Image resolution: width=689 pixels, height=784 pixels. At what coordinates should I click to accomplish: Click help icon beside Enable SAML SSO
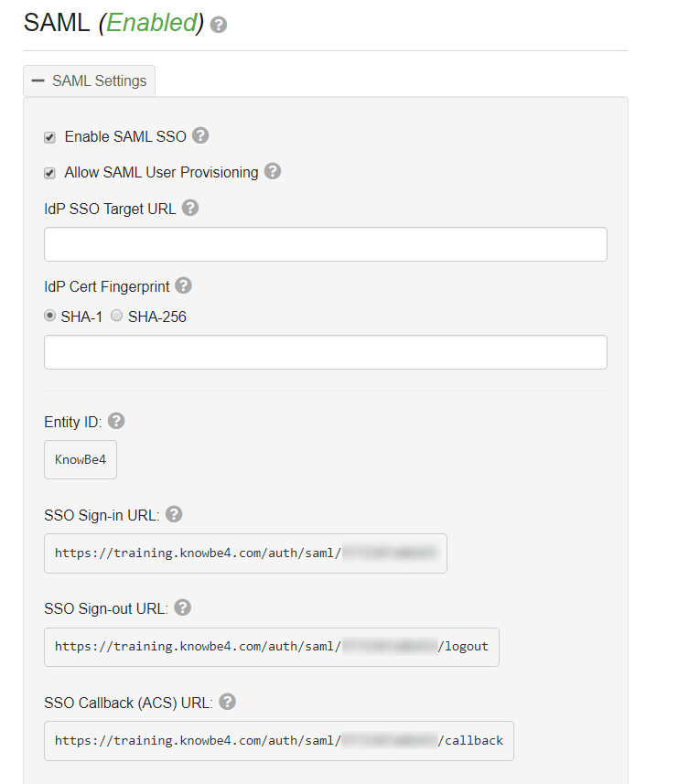(200, 135)
